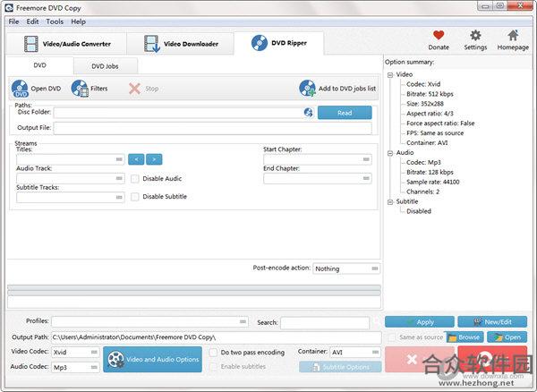
Task: Click the New/Edit profile button
Action: coord(492,322)
